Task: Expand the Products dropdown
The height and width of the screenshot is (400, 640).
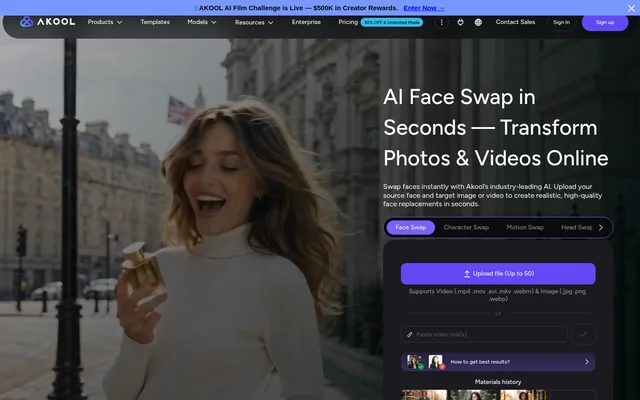Action: tap(105, 22)
